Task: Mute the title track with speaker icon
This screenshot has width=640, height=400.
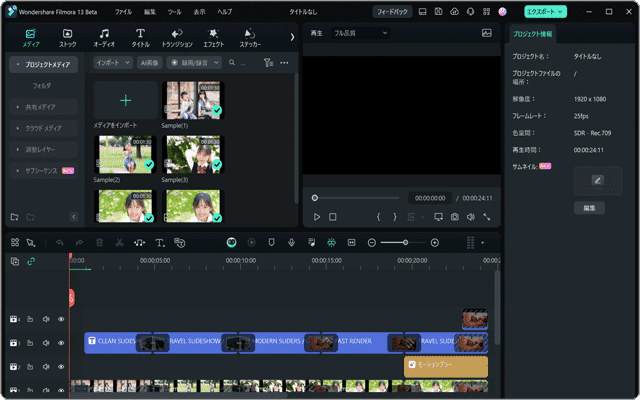Action: pyautogui.click(x=46, y=343)
